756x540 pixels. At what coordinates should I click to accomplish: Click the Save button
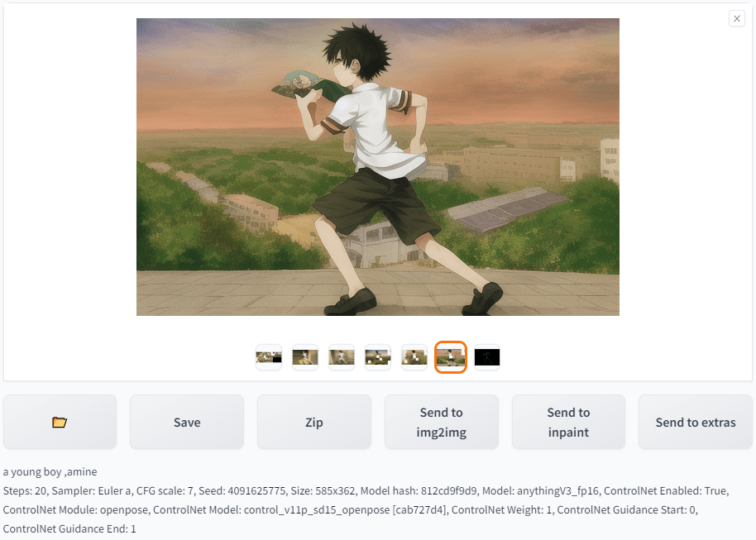point(187,422)
